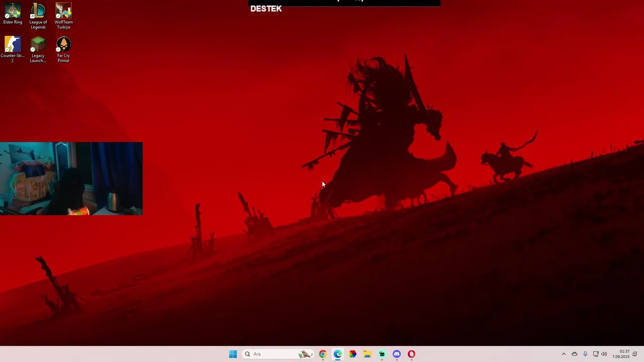Viewport: 644px width, 362px height.
Task: Open Google Chrome from the taskbar
Action: click(323, 354)
